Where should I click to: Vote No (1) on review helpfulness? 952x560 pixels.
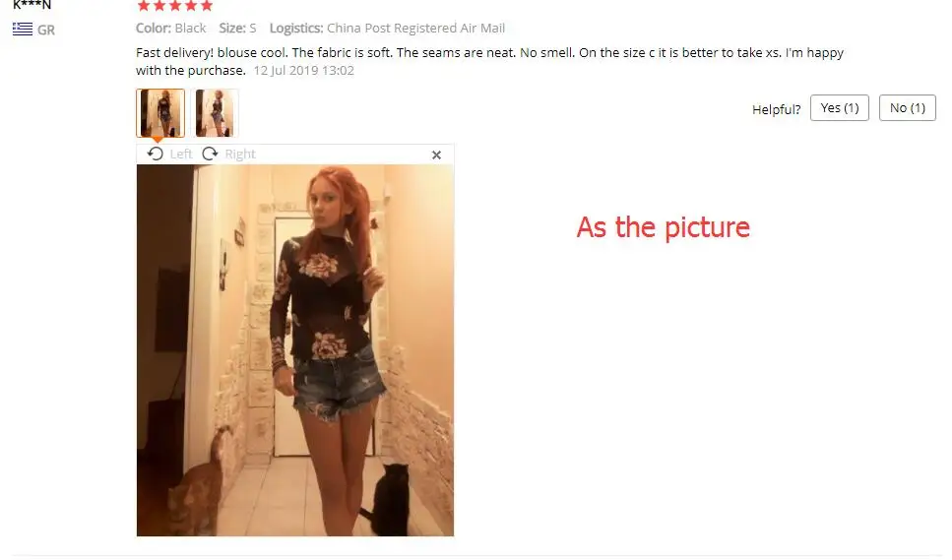tap(907, 108)
